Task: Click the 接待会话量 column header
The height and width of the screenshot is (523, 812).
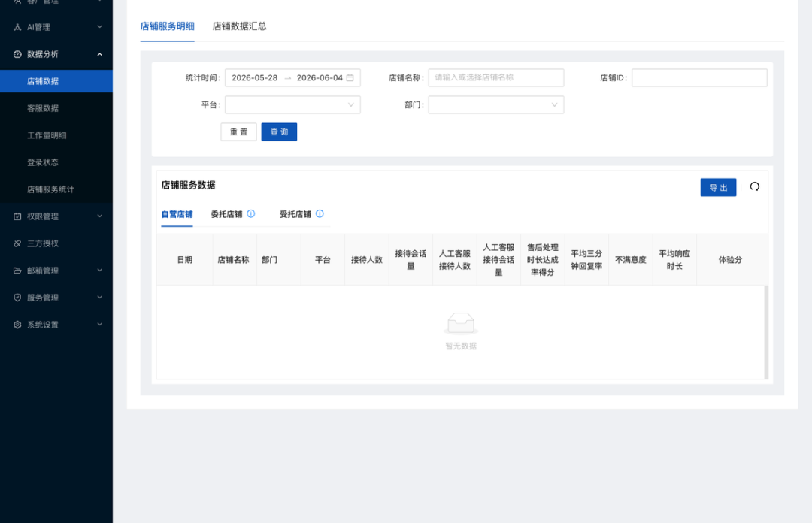Action: click(x=411, y=260)
